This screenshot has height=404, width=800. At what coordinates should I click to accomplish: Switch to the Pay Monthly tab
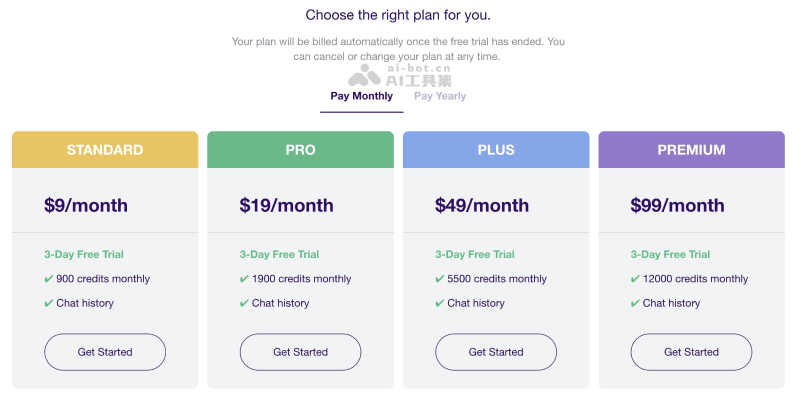coord(361,97)
